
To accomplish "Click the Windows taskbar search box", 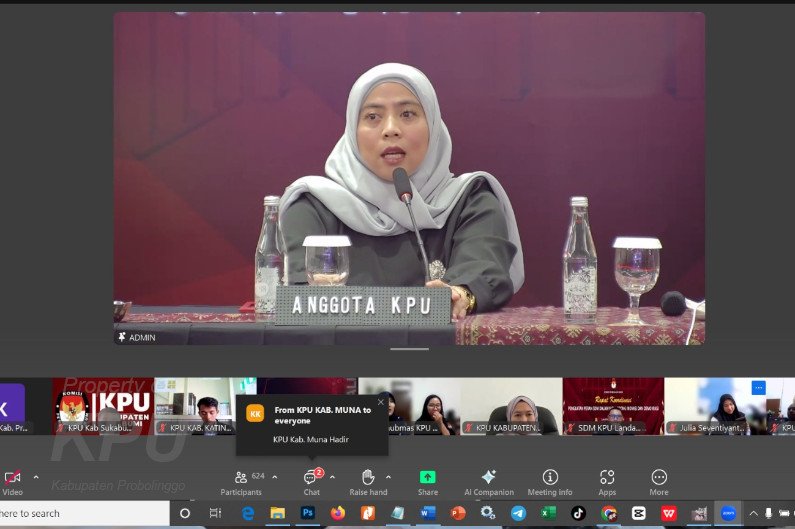I will [x=80, y=513].
